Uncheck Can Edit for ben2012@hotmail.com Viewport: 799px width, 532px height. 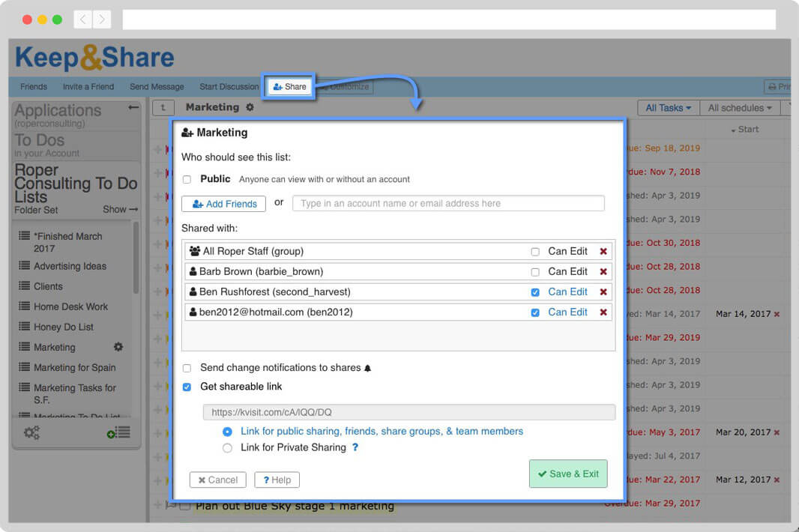click(x=535, y=313)
